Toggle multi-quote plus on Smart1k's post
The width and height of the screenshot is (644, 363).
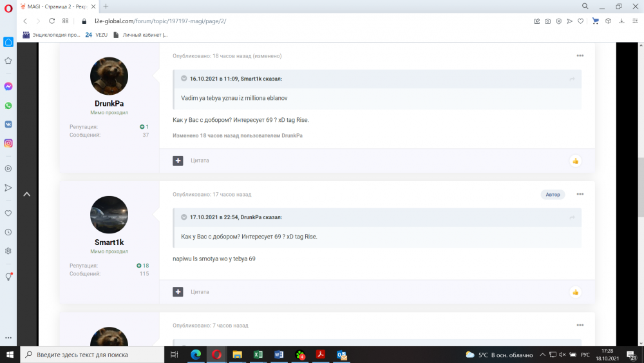pos(178,292)
